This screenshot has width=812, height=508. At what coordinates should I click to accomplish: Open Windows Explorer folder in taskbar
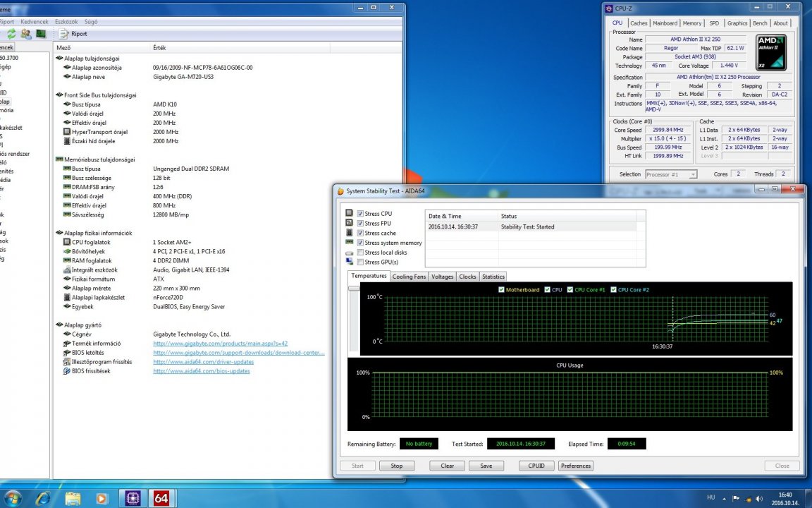[73, 499]
